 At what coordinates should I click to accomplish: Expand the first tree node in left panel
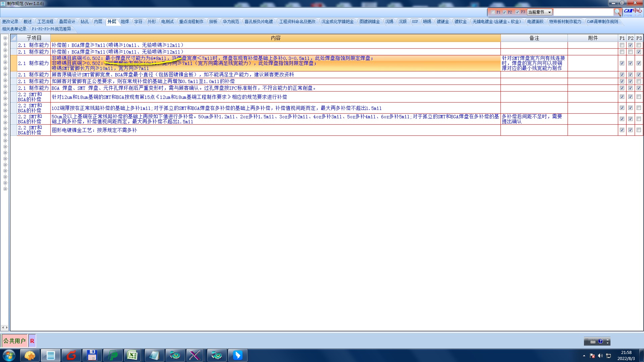(x=5, y=38)
